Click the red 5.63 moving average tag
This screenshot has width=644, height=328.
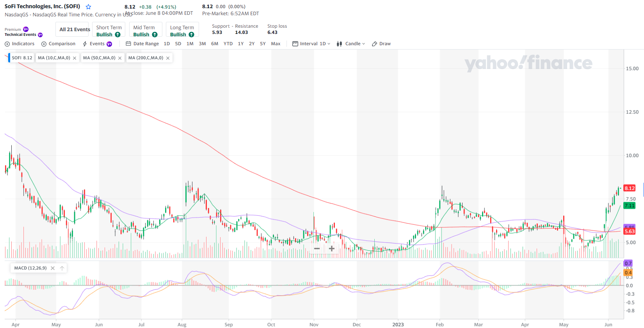(x=630, y=231)
